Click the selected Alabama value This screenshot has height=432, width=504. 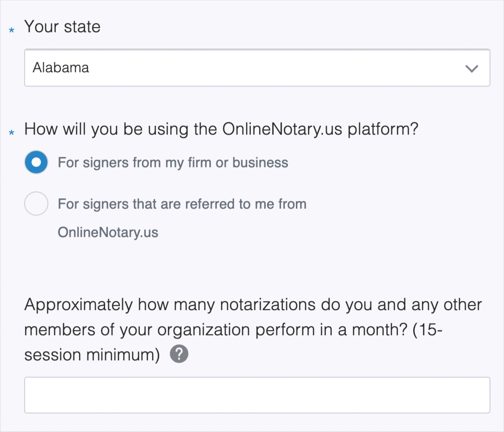tap(61, 68)
